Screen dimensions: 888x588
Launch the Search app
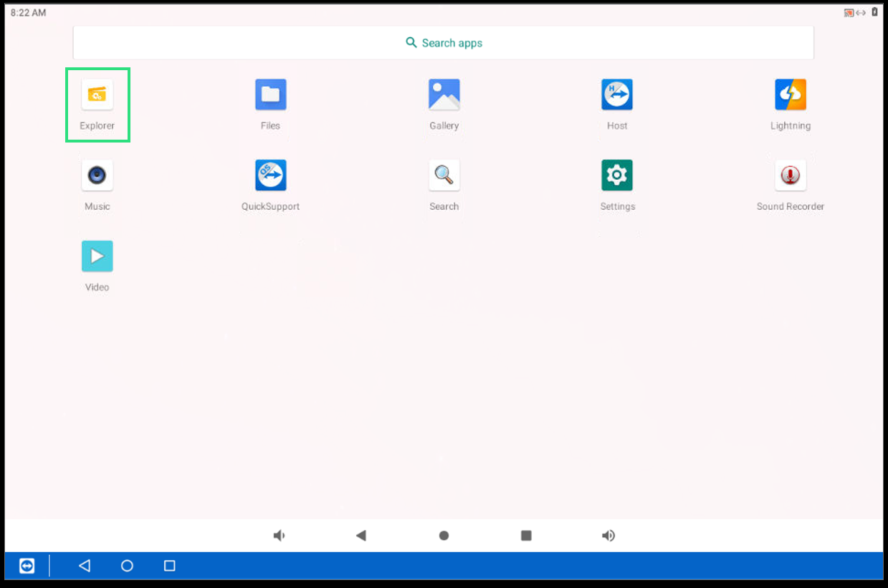click(444, 175)
